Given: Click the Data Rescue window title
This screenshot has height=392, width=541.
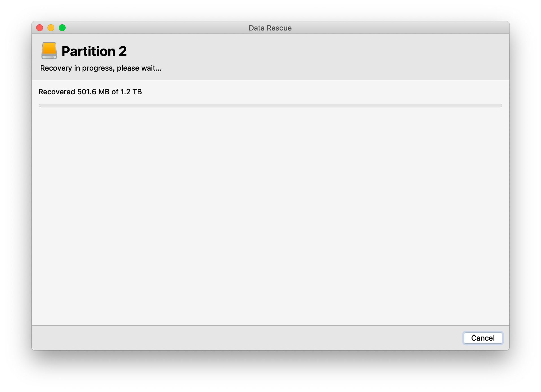Looking at the screenshot, I should 270,28.
